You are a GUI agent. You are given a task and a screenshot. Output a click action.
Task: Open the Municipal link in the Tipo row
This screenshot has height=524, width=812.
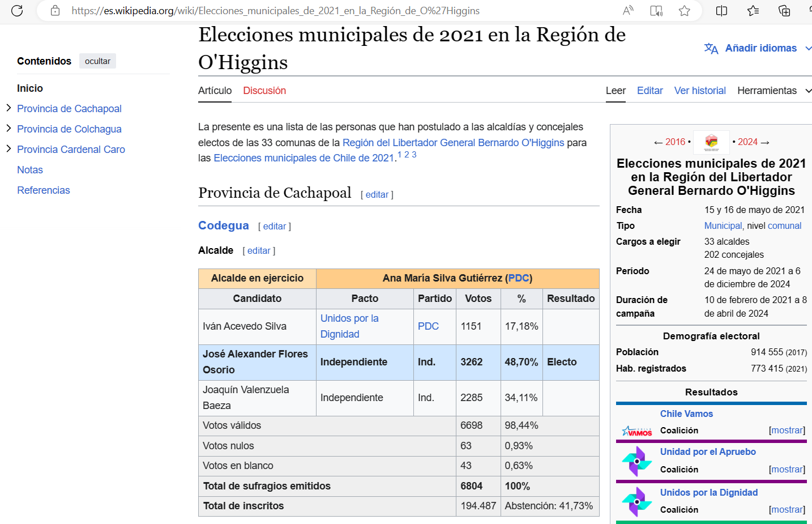tap(723, 226)
